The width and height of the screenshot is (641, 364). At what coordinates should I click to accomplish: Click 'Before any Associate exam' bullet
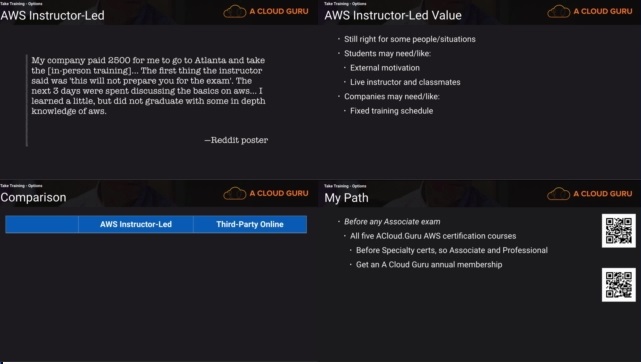click(392, 222)
